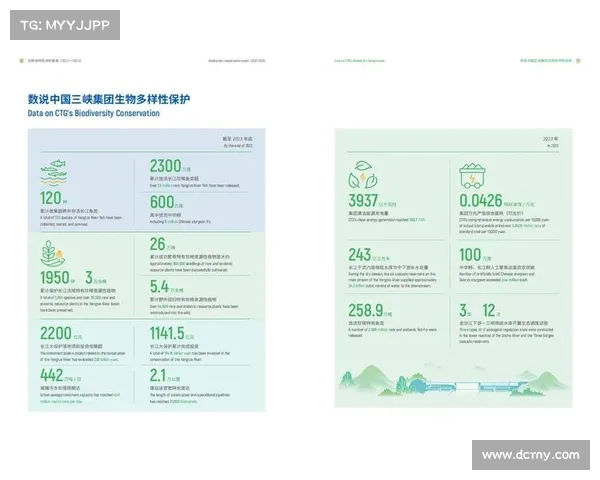Screen dimensions: 600x480
Task: Click the sewage capacity figure 442
Action: [x=52, y=375]
